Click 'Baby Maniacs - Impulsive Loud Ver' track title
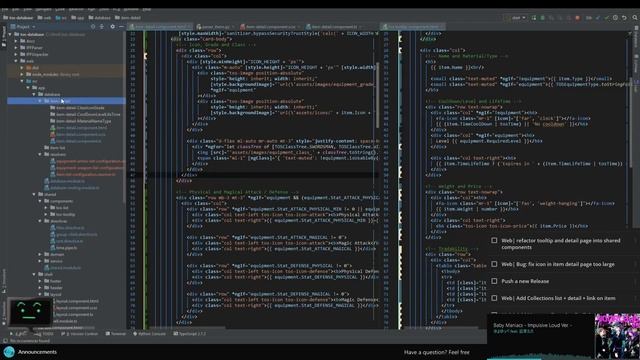 click(533, 325)
